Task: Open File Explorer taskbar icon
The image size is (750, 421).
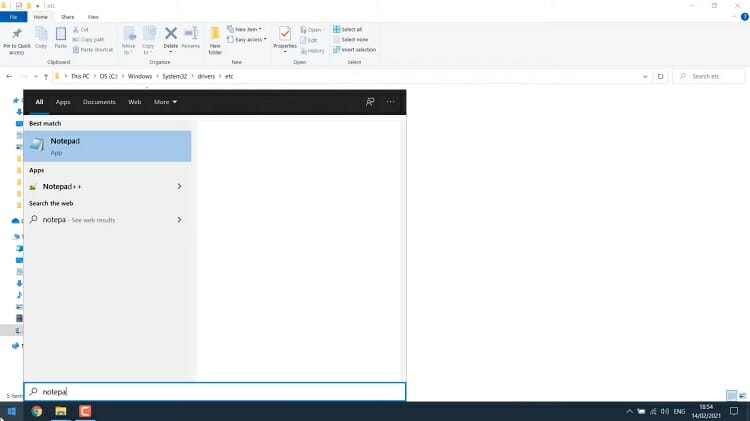Action: coord(61,411)
